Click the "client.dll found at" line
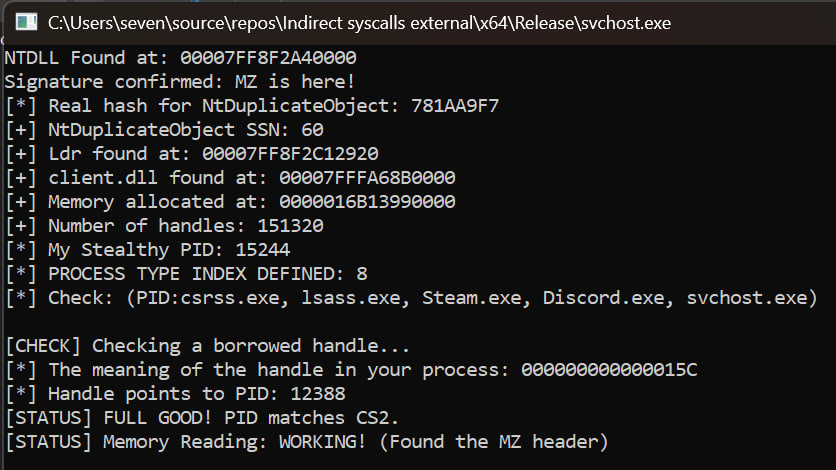The image size is (836, 470). [x=230, y=178]
